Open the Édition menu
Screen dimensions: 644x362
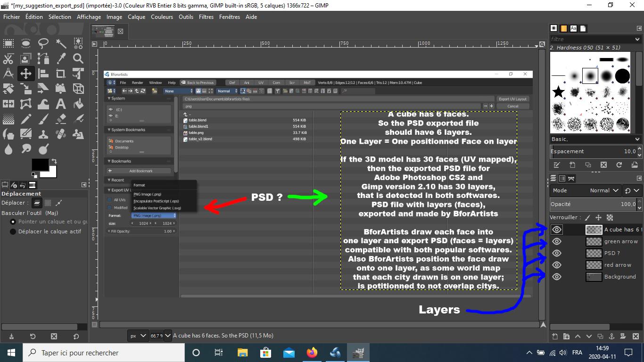pyautogui.click(x=34, y=16)
